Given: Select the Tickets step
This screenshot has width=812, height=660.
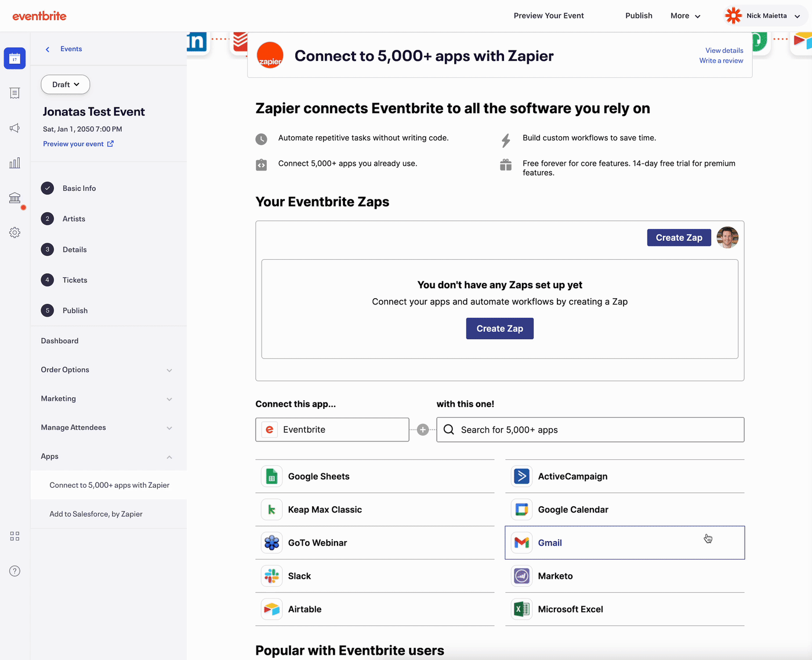Looking at the screenshot, I should click(x=75, y=280).
